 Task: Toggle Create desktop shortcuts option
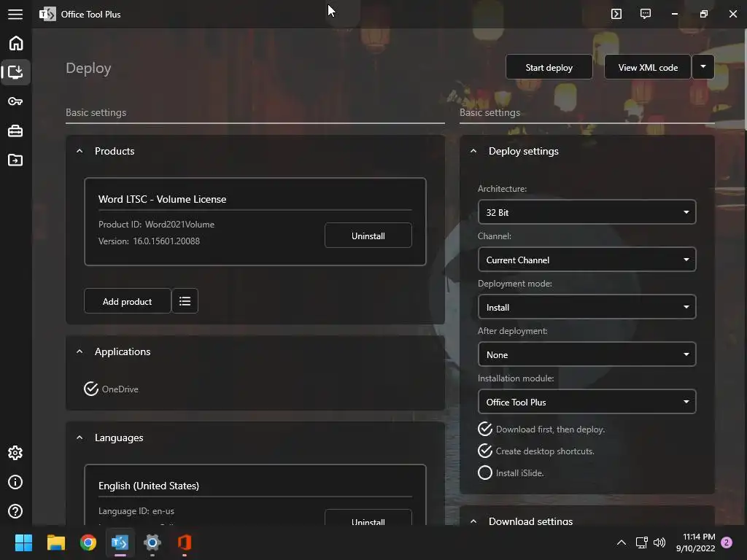536,451
